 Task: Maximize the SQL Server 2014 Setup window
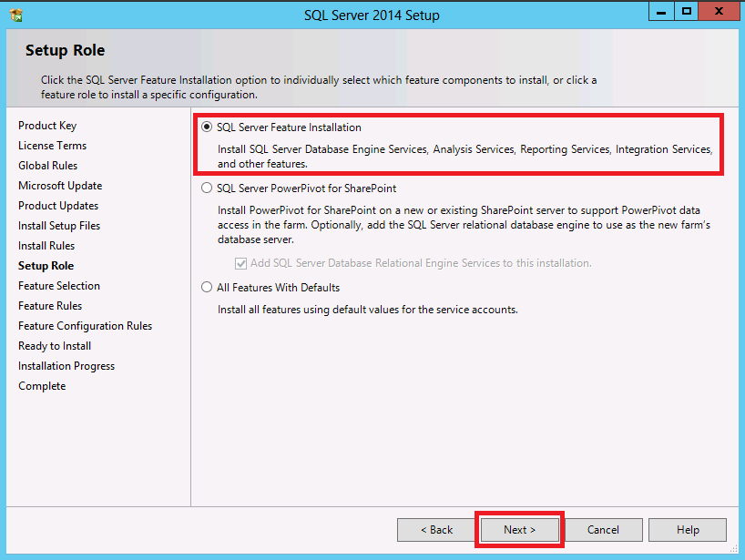[686, 12]
